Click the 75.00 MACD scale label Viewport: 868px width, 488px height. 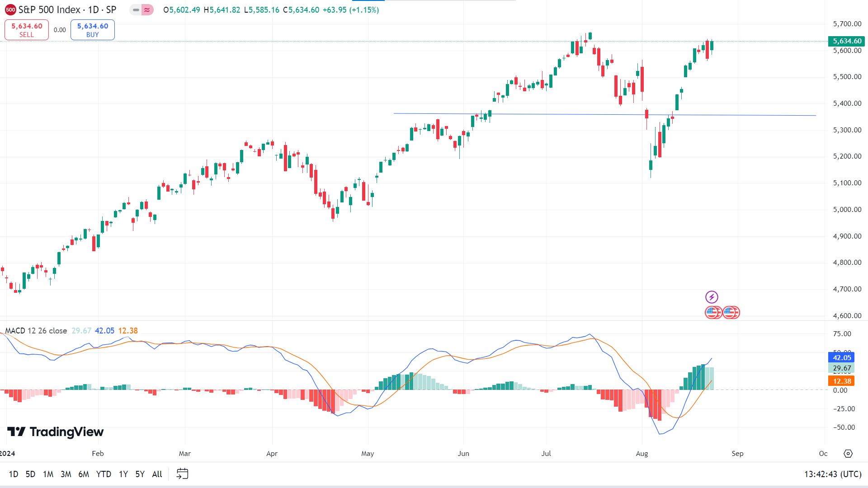(x=842, y=333)
